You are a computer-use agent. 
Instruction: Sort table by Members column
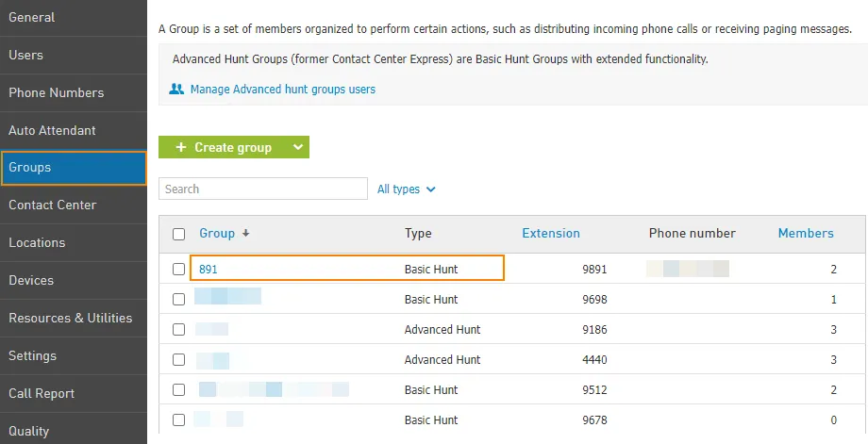[x=806, y=234]
